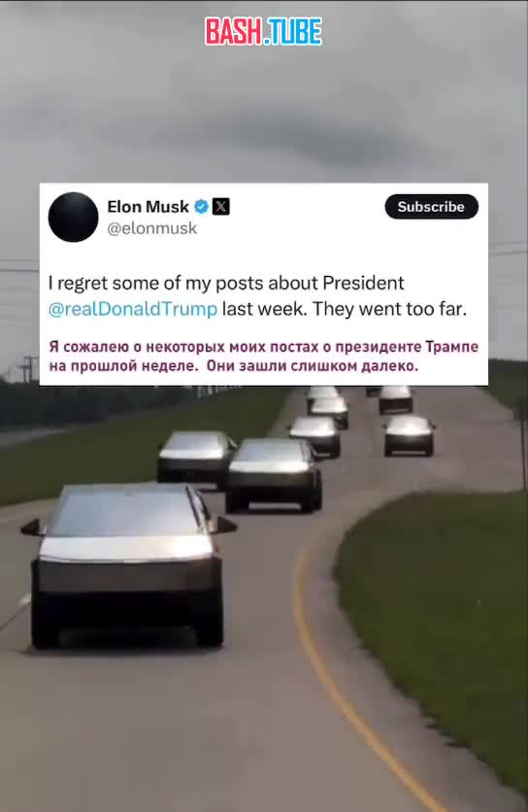Click the second Cybertruck behind the leader

coord(274,475)
